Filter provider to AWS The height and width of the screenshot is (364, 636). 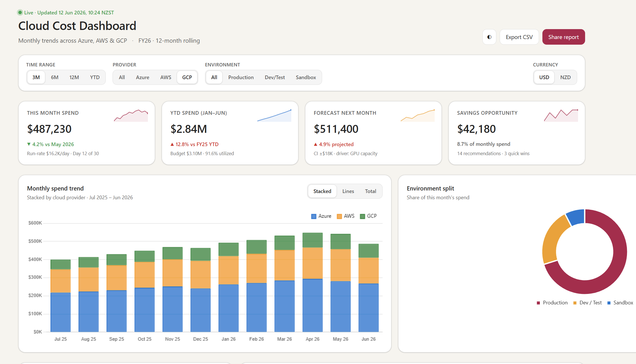tap(166, 77)
